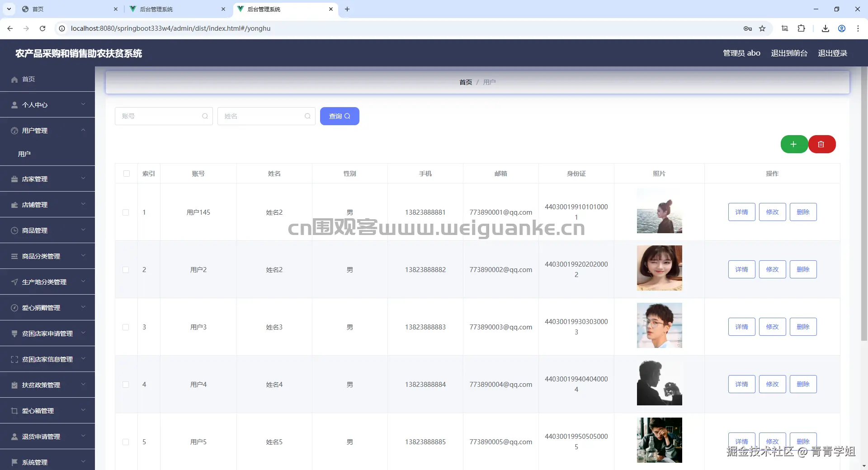The width and height of the screenshot is (868, 470).
Task: Click the 账号 search input field
Action: point(164,116)
